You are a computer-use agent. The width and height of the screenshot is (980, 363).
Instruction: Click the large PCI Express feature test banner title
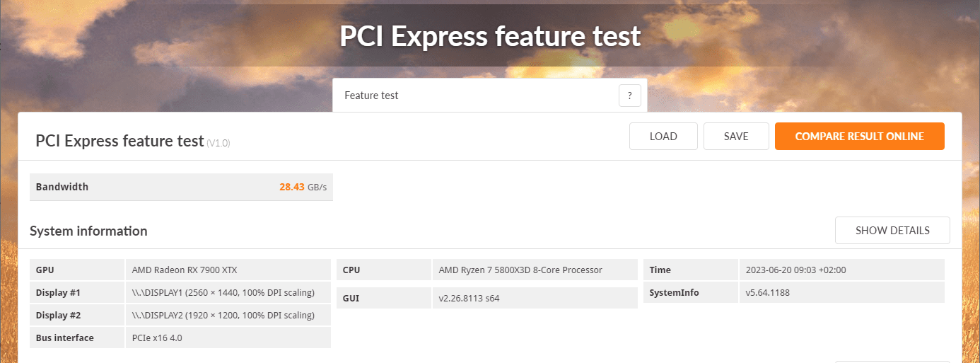pos(490,37)
